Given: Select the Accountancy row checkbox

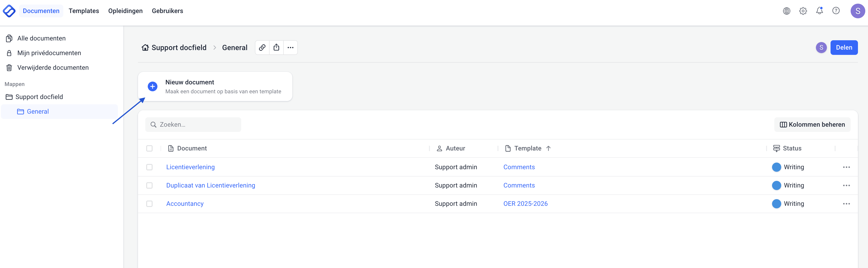Looking at the screenshot, I should coord(149,204).
